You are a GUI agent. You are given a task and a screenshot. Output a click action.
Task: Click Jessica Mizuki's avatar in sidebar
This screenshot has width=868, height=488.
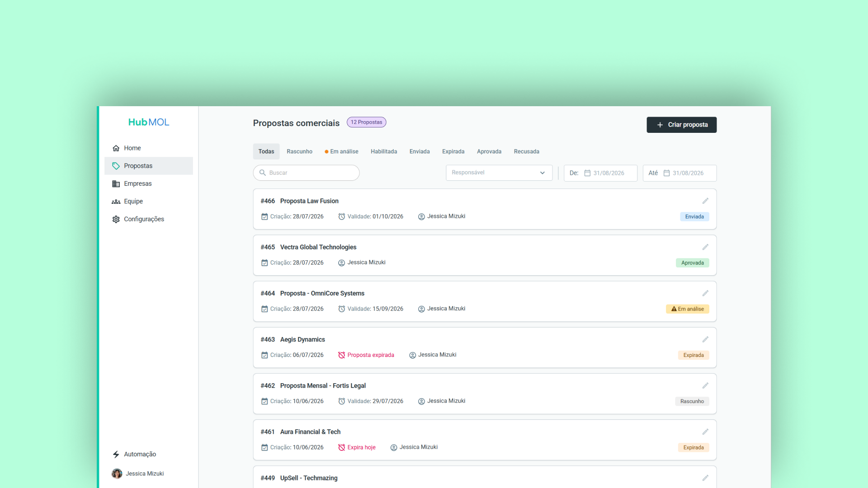tap(117, 474)
